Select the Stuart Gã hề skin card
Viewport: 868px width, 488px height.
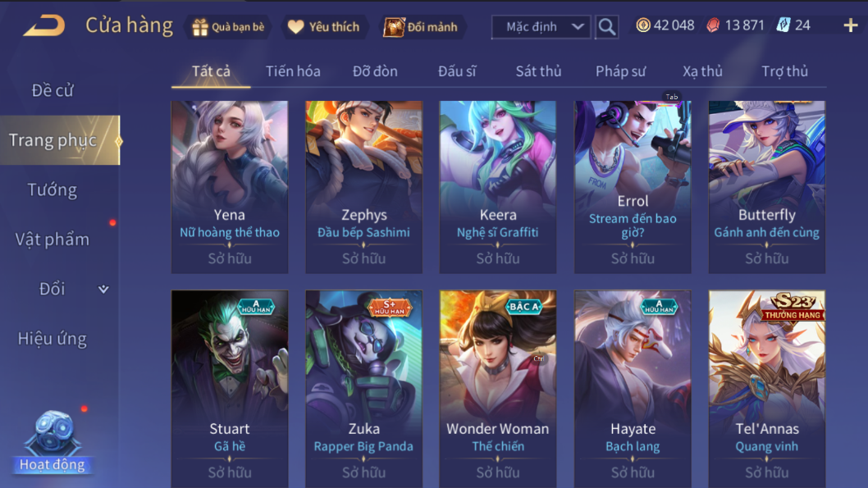[230, 389]
